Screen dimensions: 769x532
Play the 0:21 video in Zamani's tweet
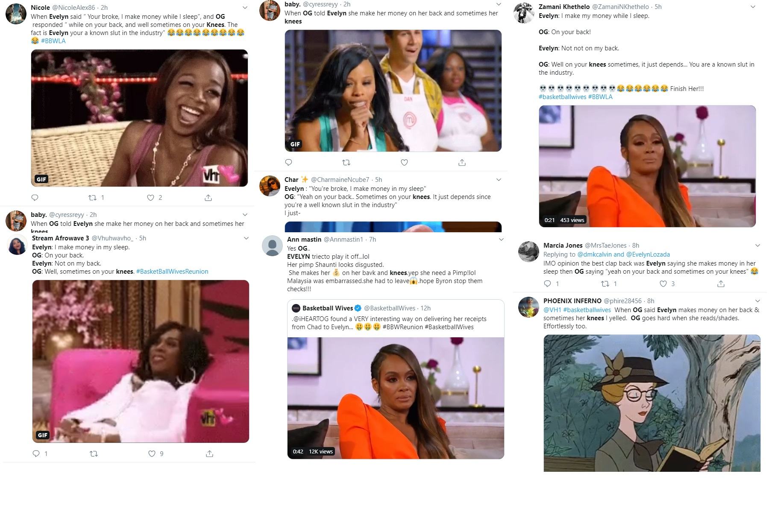[x=647, y=166]
